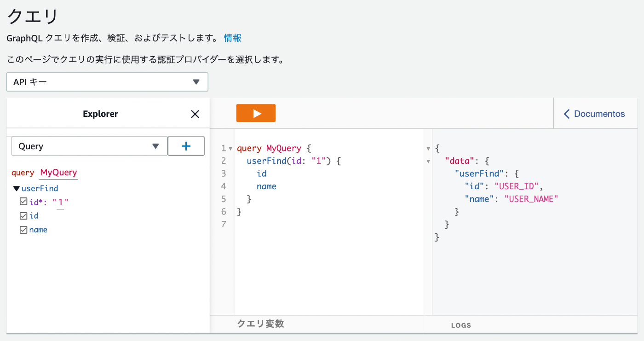Collapse the "data" result object arrow
Viewport: 644px width, 341px height.
[428, 162]
